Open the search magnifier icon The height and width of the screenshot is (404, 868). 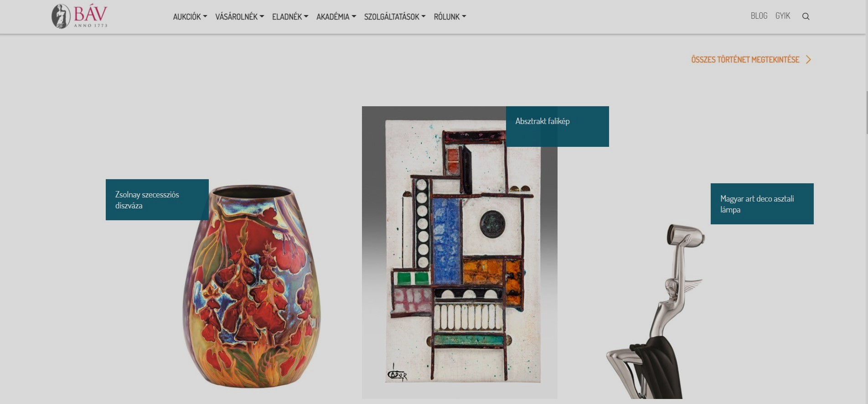tap(806, 16)
